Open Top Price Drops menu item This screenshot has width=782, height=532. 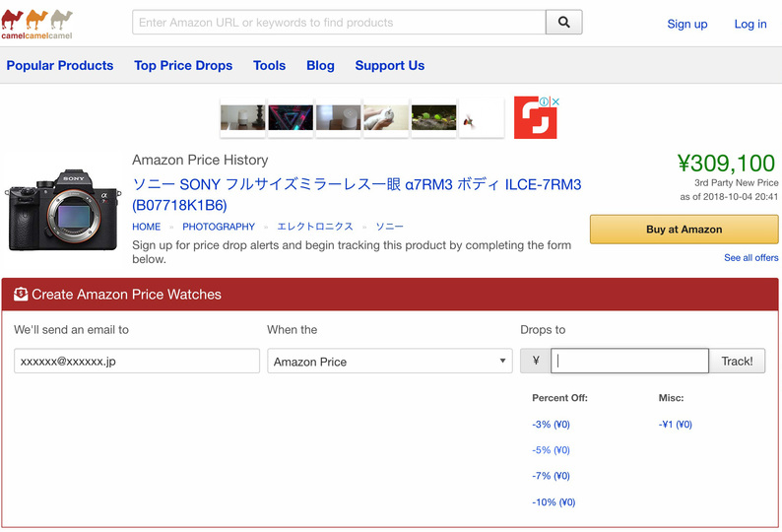point(183,65)
